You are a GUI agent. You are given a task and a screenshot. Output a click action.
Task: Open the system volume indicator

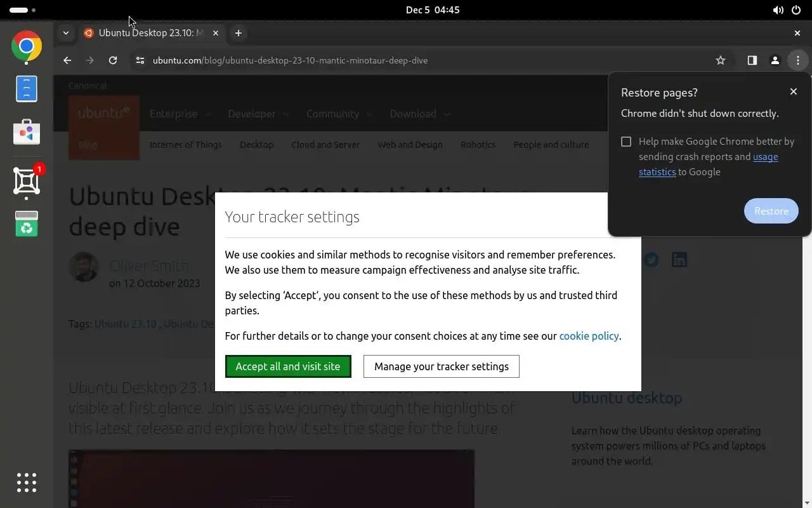[778, 10]
